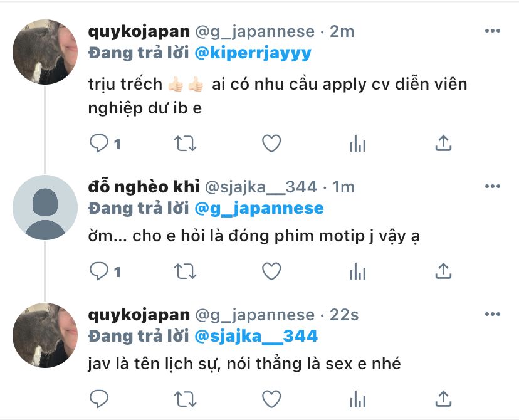Open the blue @g_japannese reply mention
This screenshot has width=519, height=420.
pyautogui.click(x=259, y=209)
